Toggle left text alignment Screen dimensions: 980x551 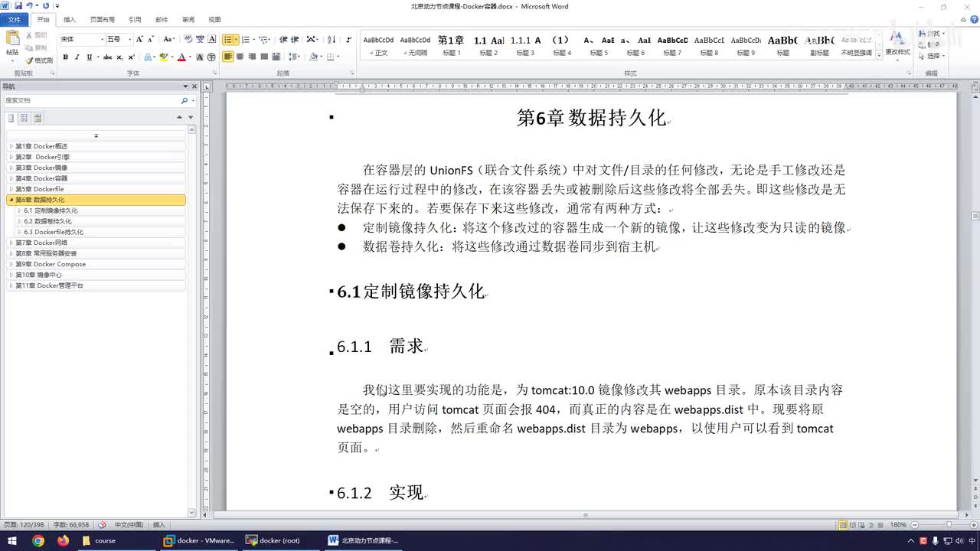click(x=228, y=57)
